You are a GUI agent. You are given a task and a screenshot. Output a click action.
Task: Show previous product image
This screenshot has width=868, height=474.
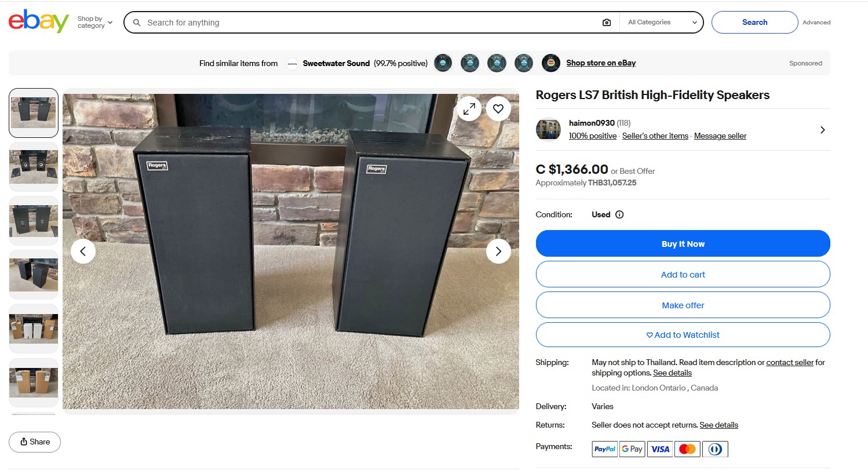(83, 251)
